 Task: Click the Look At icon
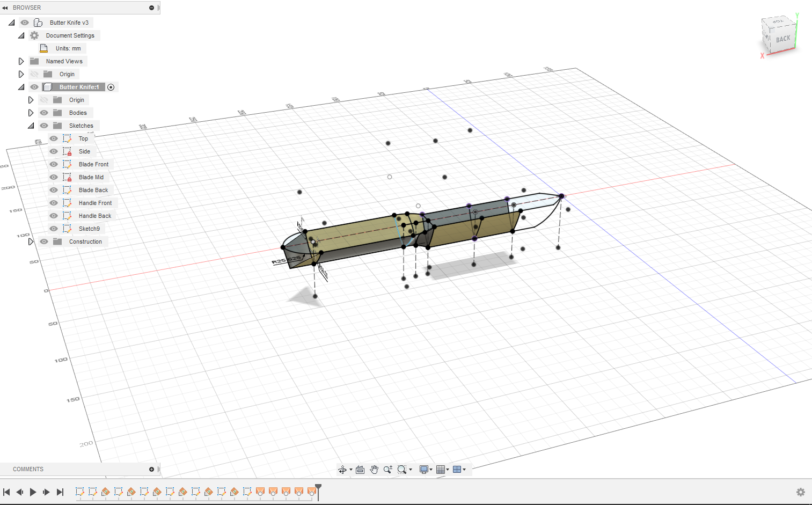(x=360, y=470)
